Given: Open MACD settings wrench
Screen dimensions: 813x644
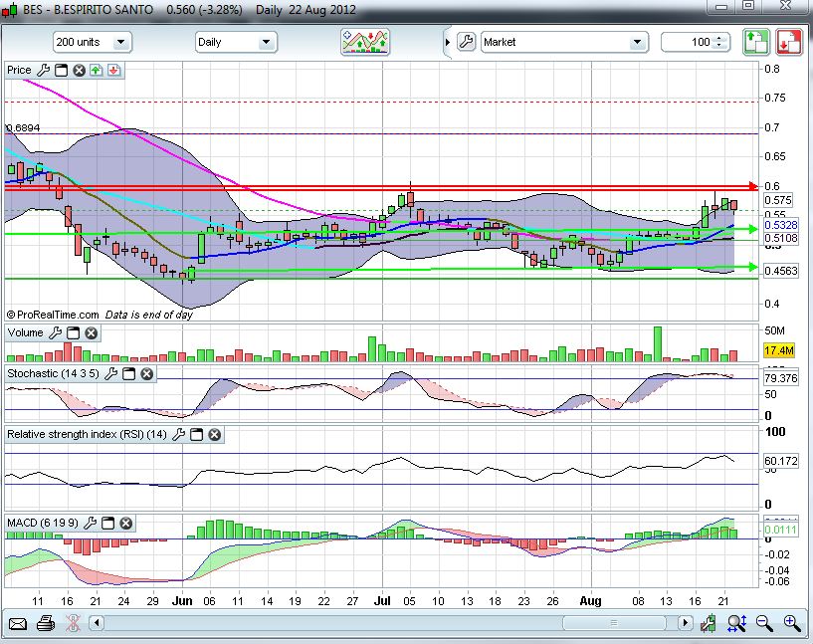Looking at the screenshot, I should pos(91,523).
